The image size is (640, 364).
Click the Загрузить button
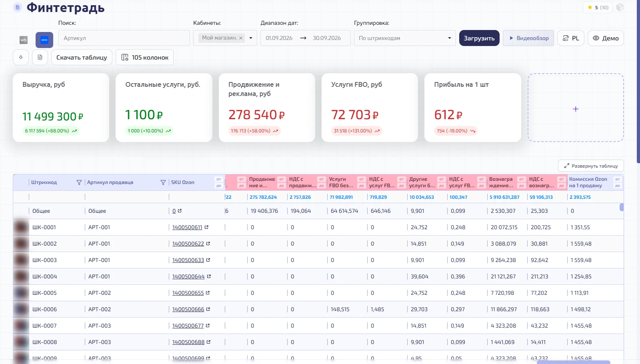pyautogui.click(x=479, y=38)
